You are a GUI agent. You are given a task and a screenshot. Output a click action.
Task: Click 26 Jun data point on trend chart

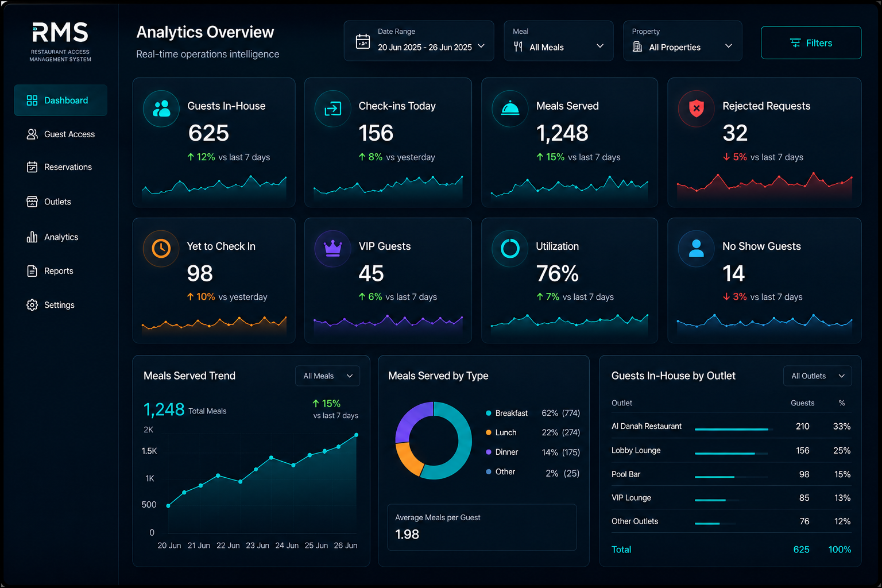[x=357, y=435]
